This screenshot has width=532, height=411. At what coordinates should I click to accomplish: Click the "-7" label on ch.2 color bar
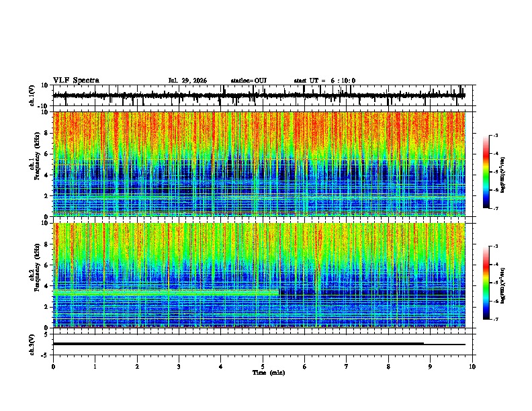click(496, 319)
